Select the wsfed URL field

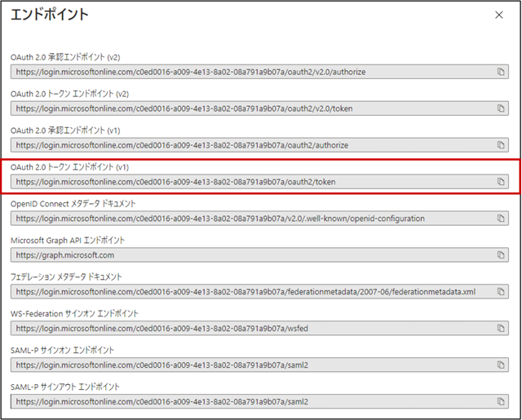(x=259, y=328)
